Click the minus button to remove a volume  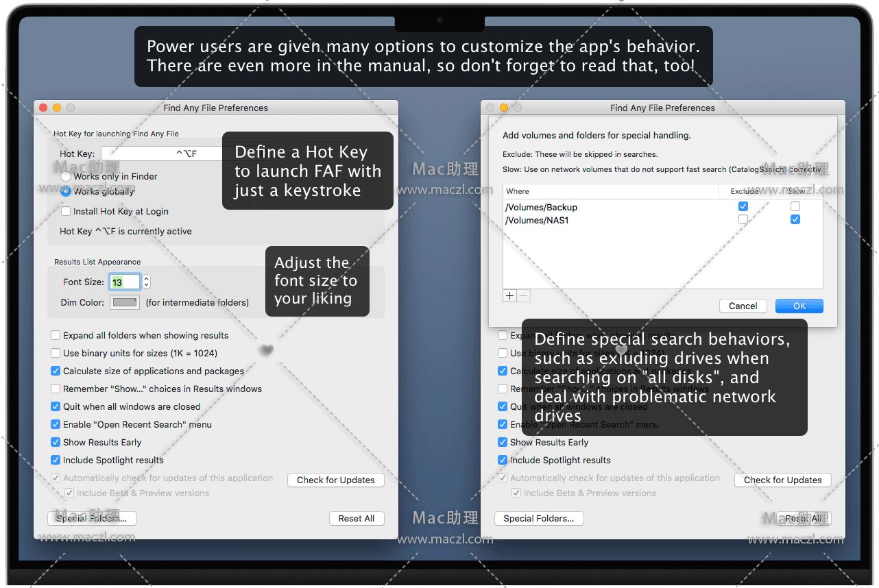tap(523, 296)
